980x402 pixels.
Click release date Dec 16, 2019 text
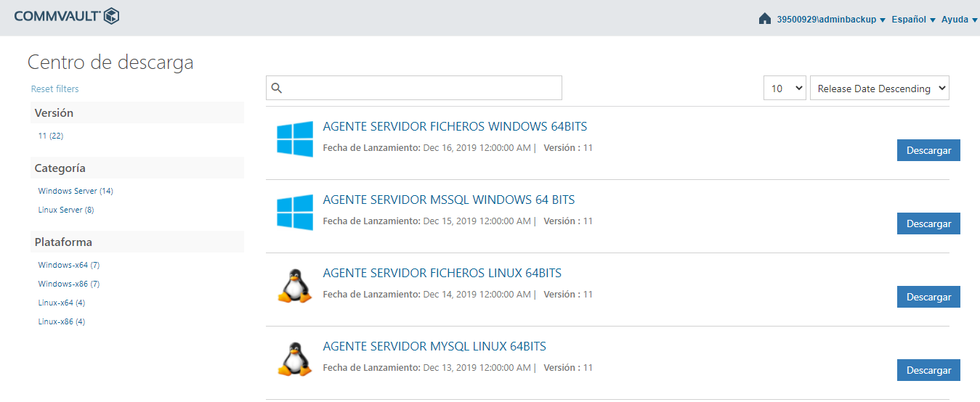[x=477, y=148]
